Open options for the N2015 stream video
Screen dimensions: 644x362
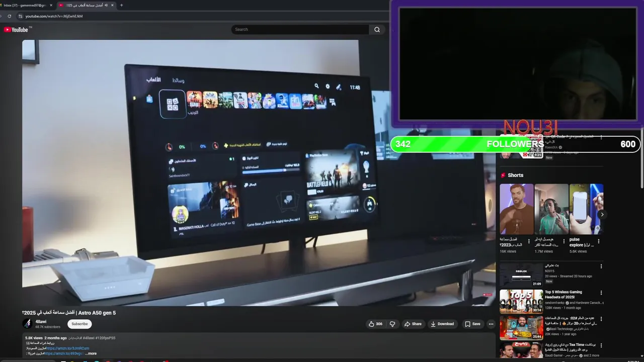point(601,266)
